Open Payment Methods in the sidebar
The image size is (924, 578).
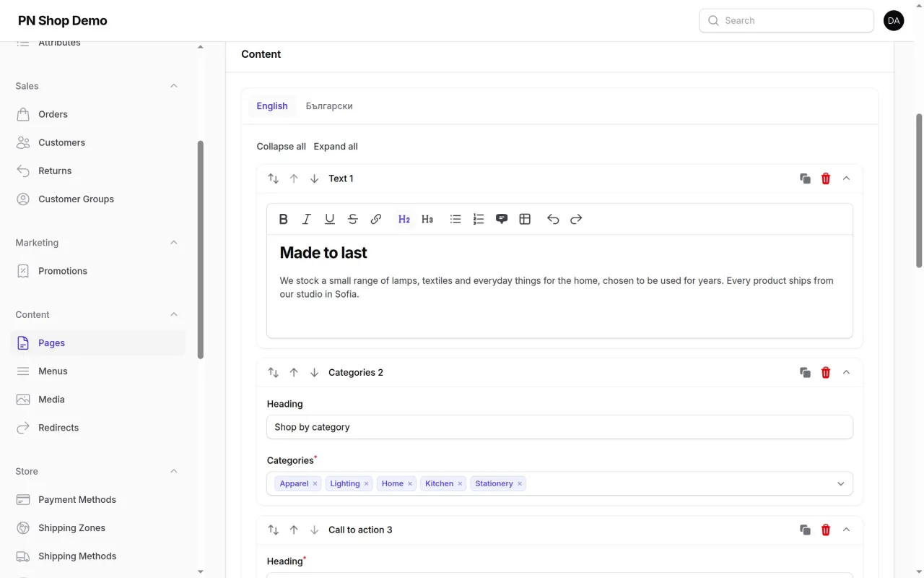pos(97,499)
